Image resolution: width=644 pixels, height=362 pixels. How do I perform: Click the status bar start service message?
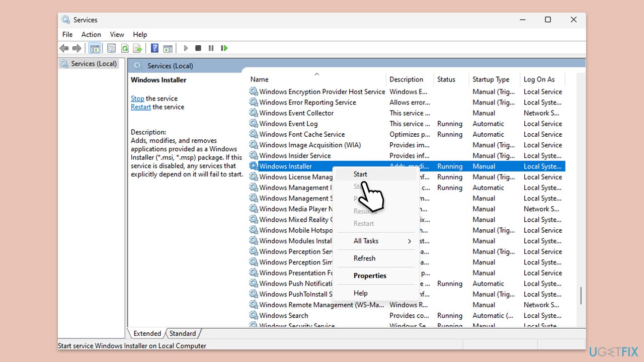pyautogui.click(x=132, y=346)
